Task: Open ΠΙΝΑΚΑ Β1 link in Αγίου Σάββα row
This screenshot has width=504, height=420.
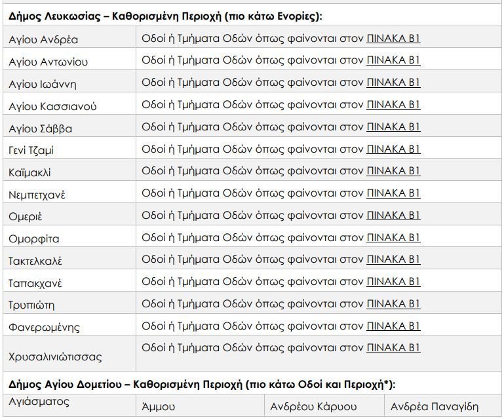Action: click(393, 127)
